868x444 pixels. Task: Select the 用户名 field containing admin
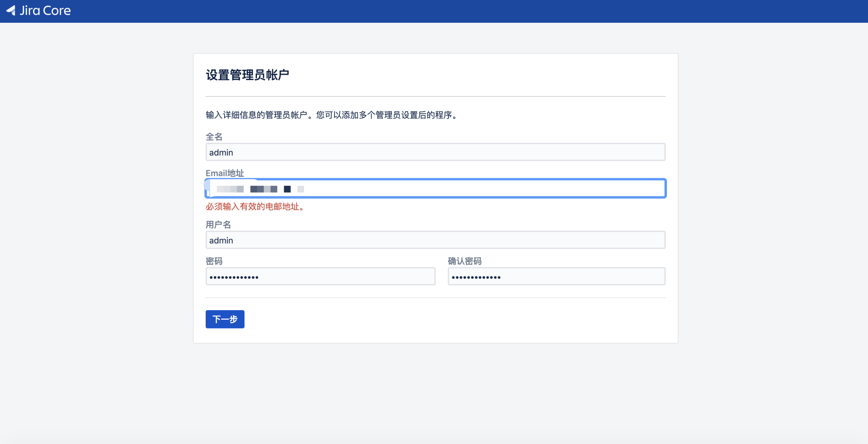tap(435, 240)
